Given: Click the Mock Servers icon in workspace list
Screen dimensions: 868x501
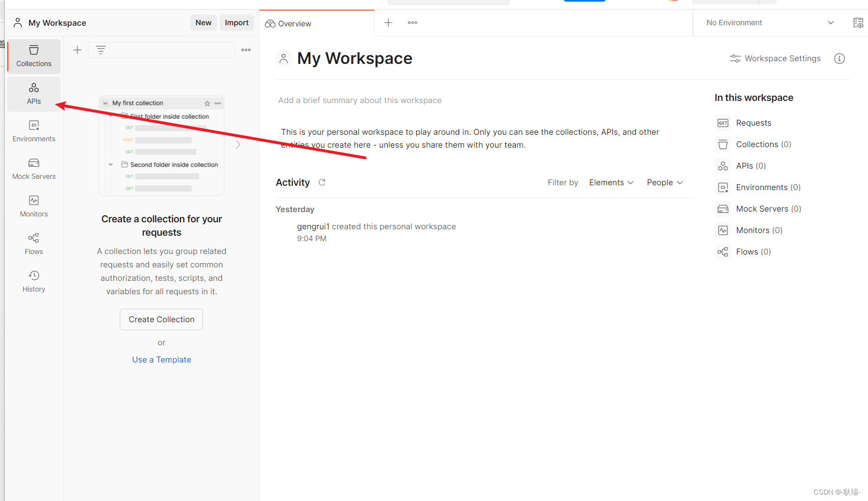Looking at the screenshot, I should [x=723, y=209].
